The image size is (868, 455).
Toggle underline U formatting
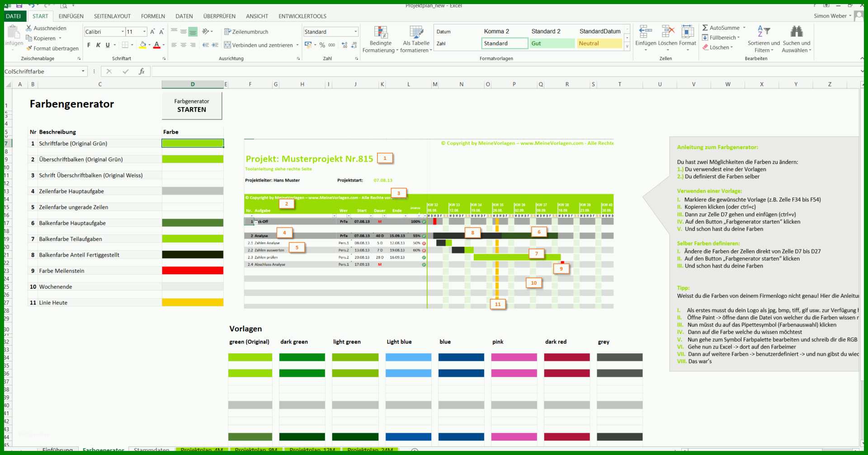(x=108, y=45)
